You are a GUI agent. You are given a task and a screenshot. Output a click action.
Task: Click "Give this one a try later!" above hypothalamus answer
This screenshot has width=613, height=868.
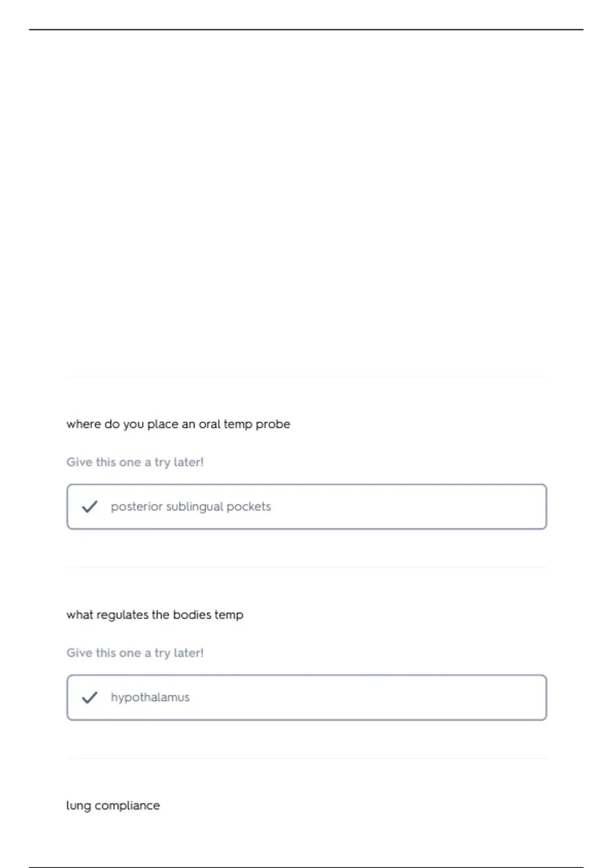tap(135, 653)
